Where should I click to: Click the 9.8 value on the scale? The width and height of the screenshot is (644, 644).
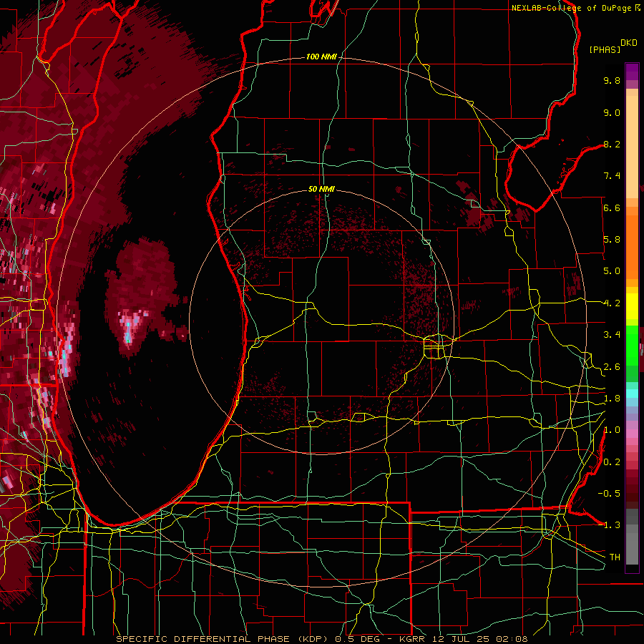point(612,80)
